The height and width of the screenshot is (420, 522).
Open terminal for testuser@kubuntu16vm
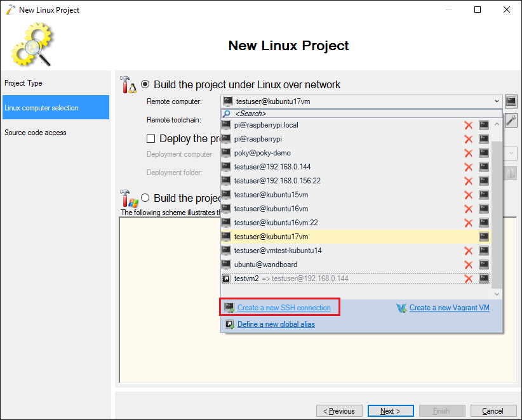(484, 209)
